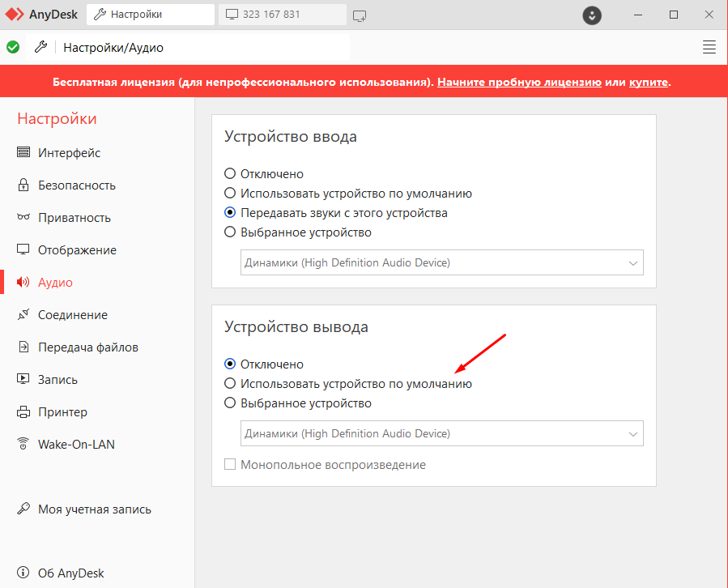Open a new session tab with the plus monitor icon

(360, 15)
